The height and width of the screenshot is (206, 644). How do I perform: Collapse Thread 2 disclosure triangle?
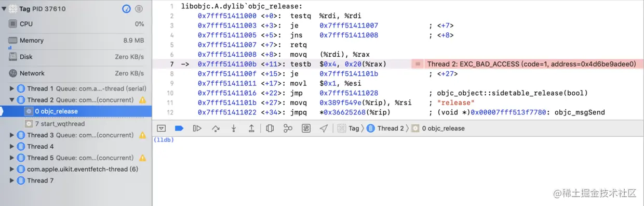tap(12, 100)
